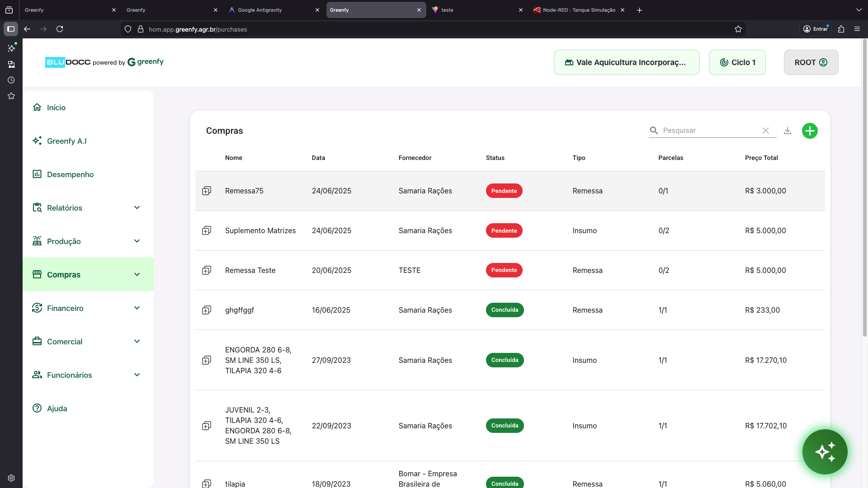Reload the page in browser
868x488 pixels.
pyautogui.click(x=60, y=29)
